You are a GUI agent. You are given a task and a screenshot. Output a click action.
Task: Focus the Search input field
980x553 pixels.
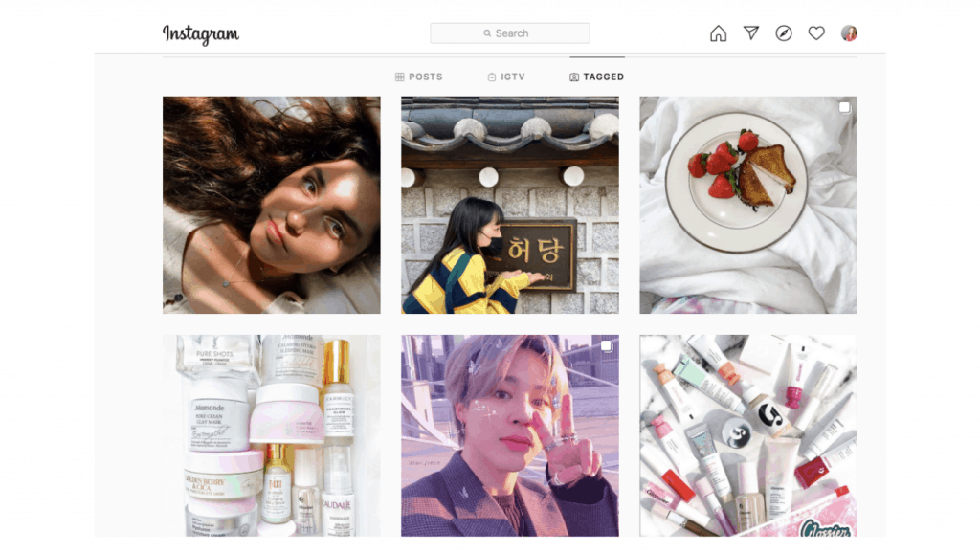tap(510, 33)
